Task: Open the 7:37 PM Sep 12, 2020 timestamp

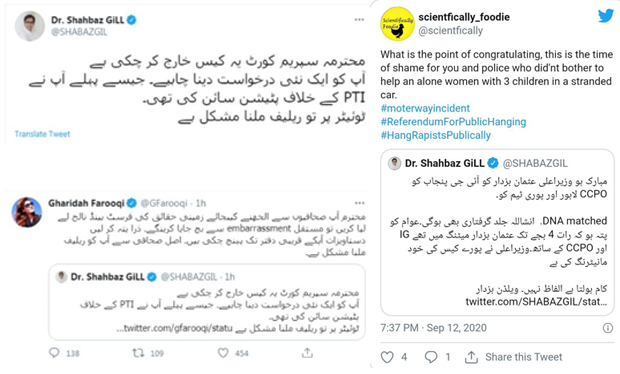Action: pos(433,328)
